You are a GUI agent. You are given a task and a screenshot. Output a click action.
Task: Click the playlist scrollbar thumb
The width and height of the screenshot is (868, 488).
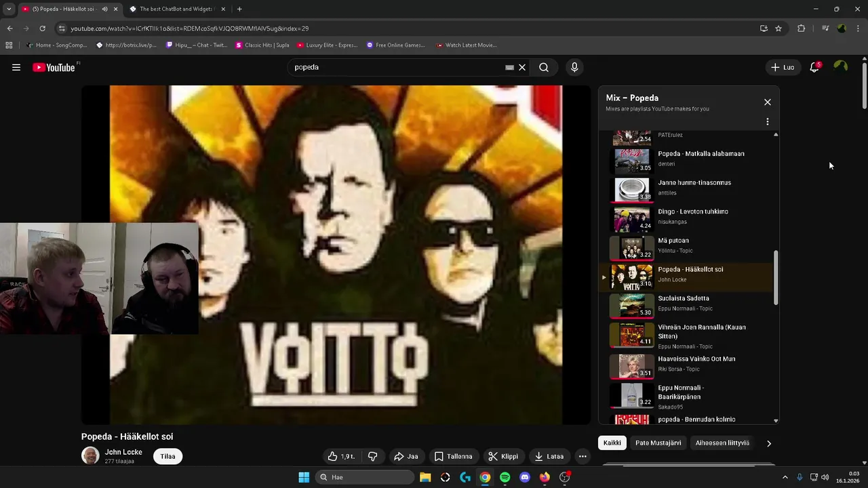tap(776, 277)
